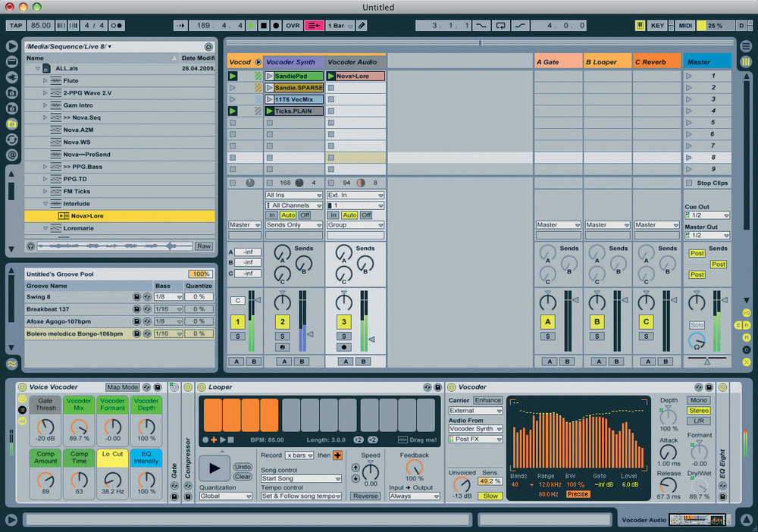Enable the MIDI map mode switch
The height and width of the screenshot is (532, 758).
685,26
